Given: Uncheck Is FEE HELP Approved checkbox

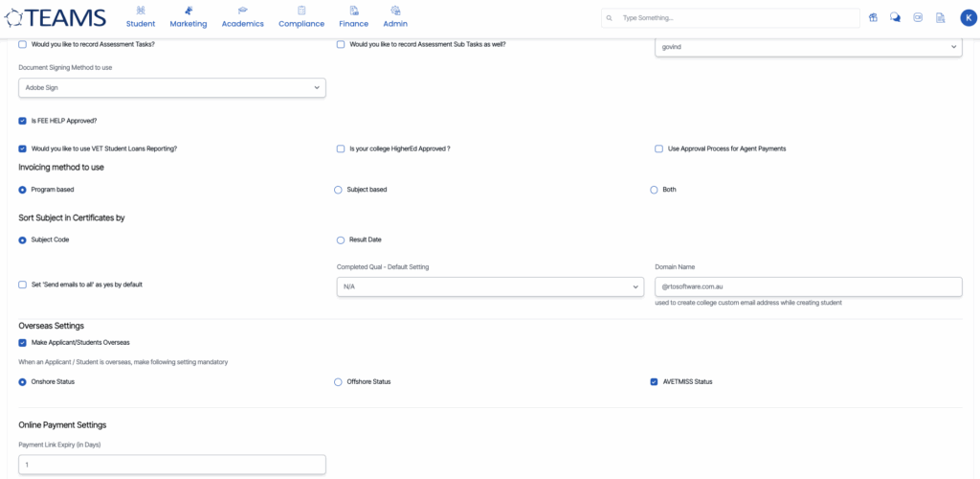Looking at the screenshot, I should (23, 121).
